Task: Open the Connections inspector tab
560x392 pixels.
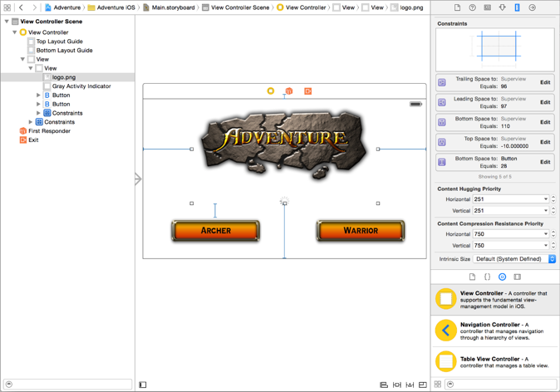Action: click(x=532, y=7)
